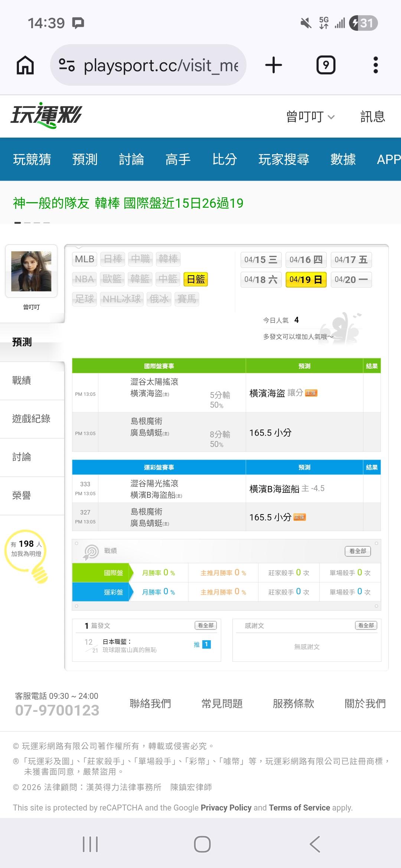Open the tab switcher showing 9 tabs
This screenshot has height=868, width=401.
pos(326,65)
